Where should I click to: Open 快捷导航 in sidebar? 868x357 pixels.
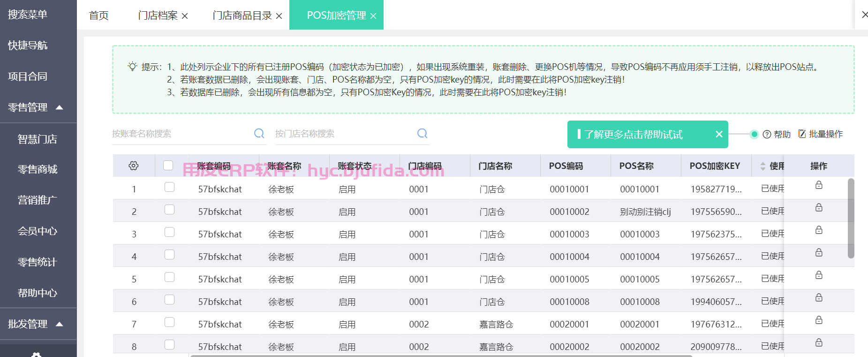(28, 46)
